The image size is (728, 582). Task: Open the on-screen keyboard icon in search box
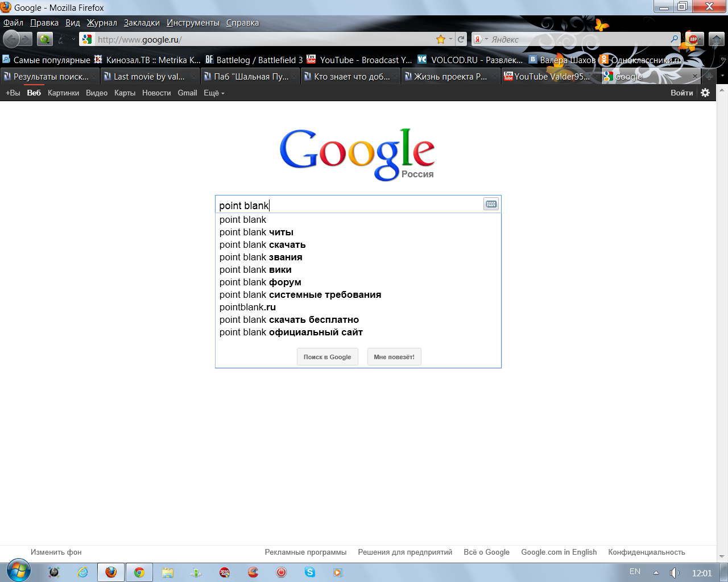tap(491, 204)
